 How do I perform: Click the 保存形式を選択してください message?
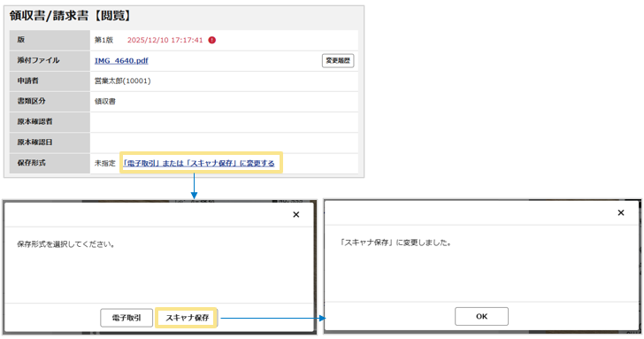[65, 244]
